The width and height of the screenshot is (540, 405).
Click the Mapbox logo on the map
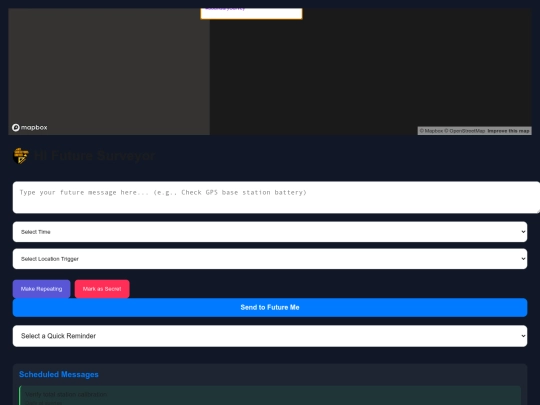30,127
